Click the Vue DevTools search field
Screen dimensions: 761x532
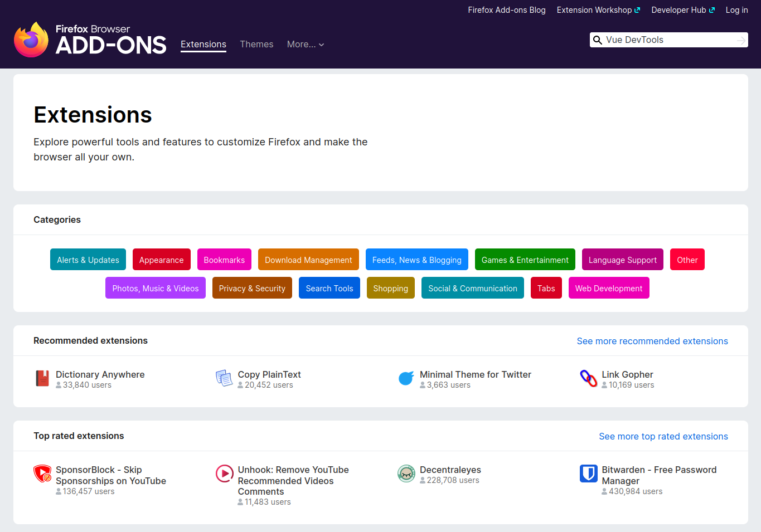(x=669, y=40)
